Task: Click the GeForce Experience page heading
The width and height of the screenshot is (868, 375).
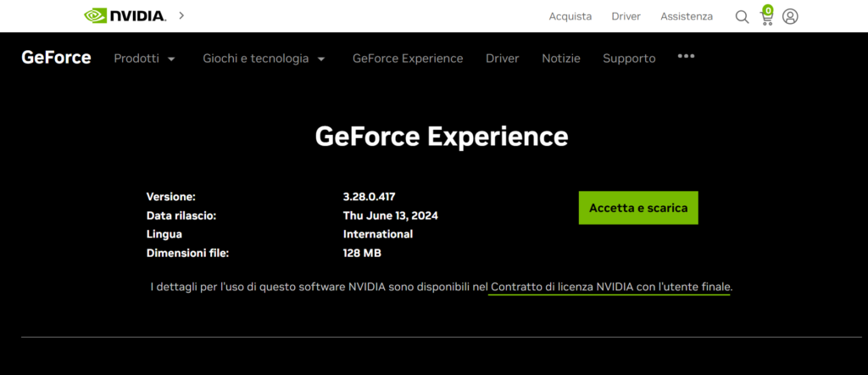Action: [442, 136]
